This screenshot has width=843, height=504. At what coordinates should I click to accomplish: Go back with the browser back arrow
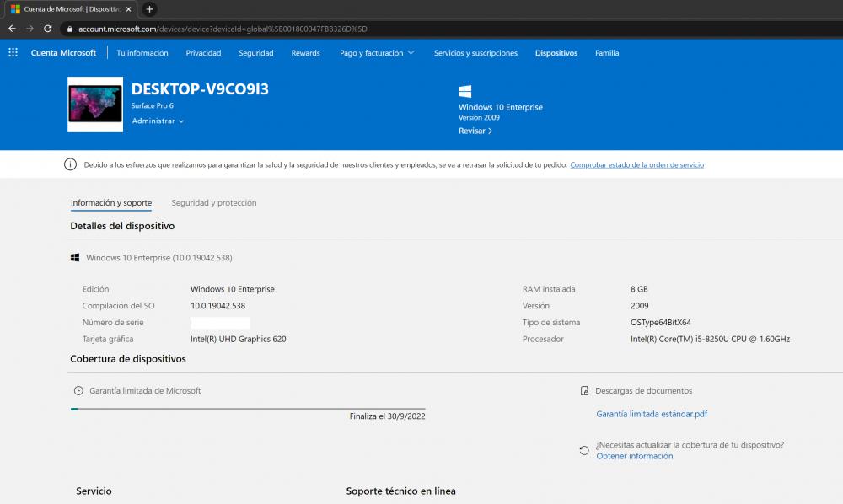click(x=12, y=29)
